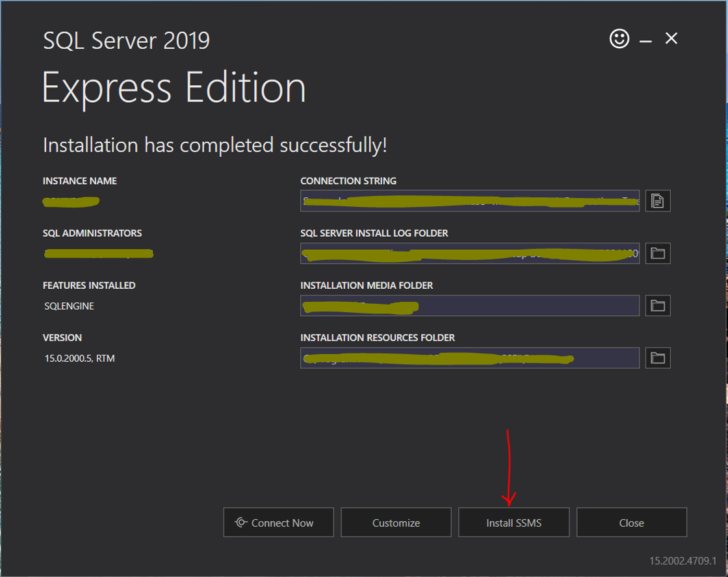Image resolution: width=728 pixels, height=577 pixels.
Task: Select the install log folder path field
Action: (470, 253)
